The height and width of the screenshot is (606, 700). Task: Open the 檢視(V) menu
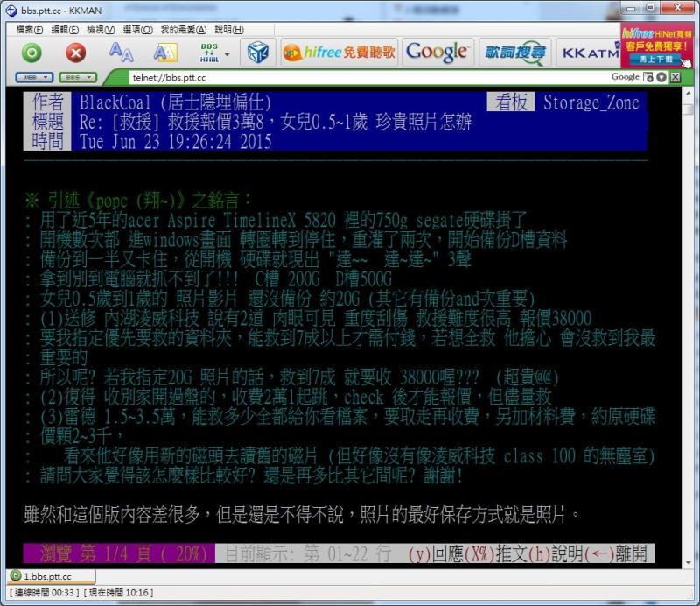click(x=101, y=30)
